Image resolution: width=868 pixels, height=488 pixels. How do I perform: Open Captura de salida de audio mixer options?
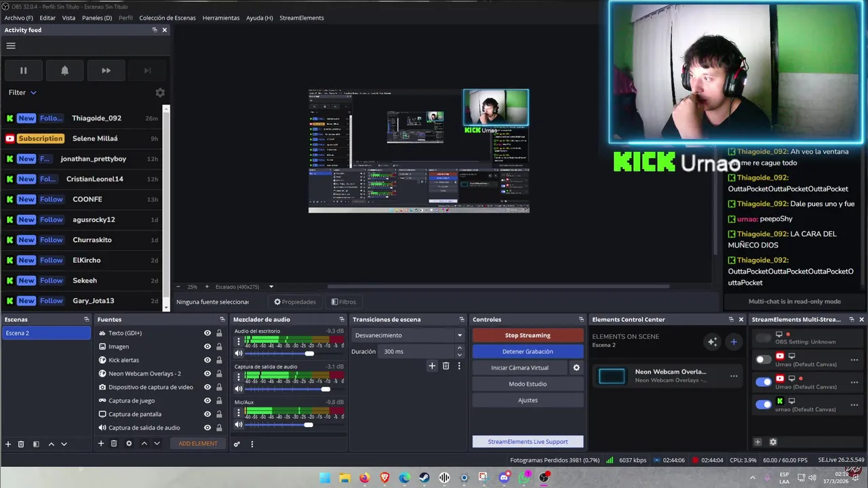[x=239, y=377]
